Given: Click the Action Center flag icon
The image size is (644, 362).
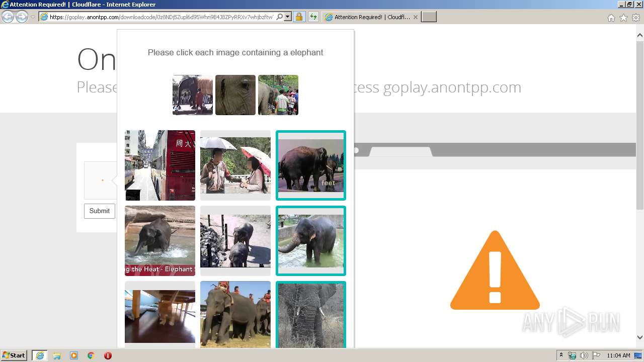Looking at the screenshot, I should tap(596, 355).
